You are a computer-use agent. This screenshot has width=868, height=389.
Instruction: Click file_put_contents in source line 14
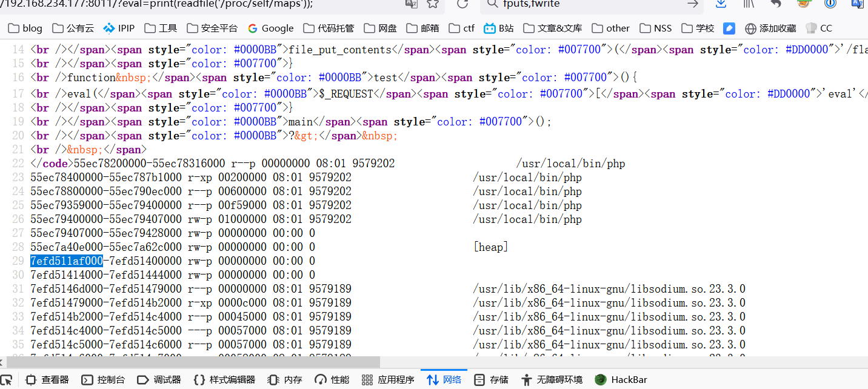coord(340,50)
